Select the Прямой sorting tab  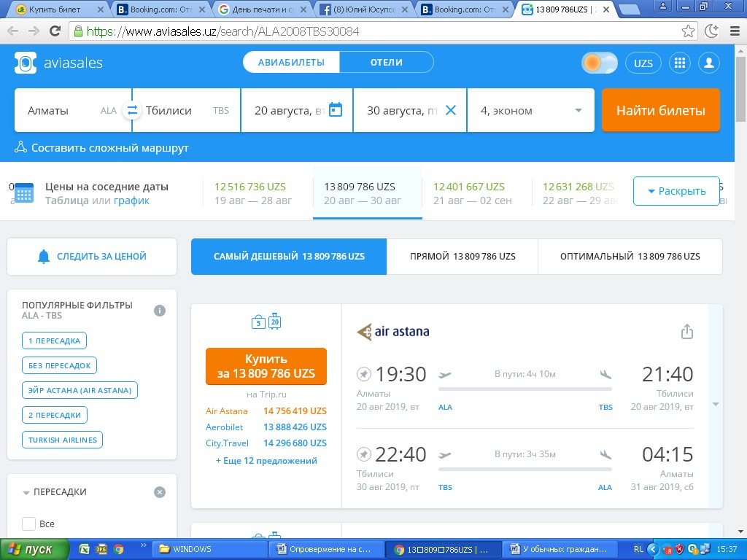tap(462, 257)
